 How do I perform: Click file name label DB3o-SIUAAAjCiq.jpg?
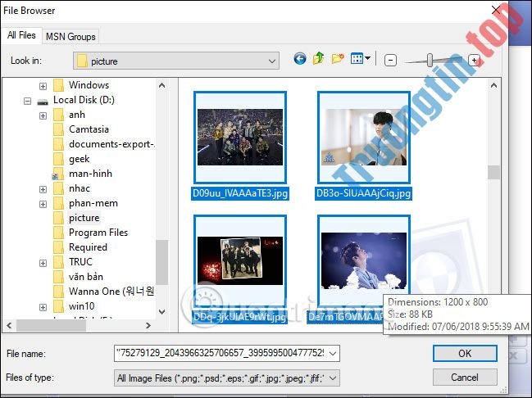coord(363,193)
